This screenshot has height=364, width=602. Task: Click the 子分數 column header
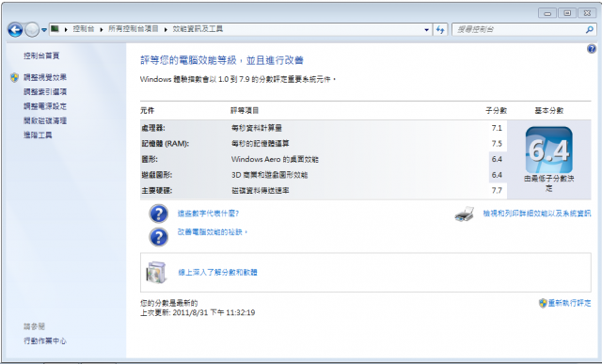tap(496, 111)
